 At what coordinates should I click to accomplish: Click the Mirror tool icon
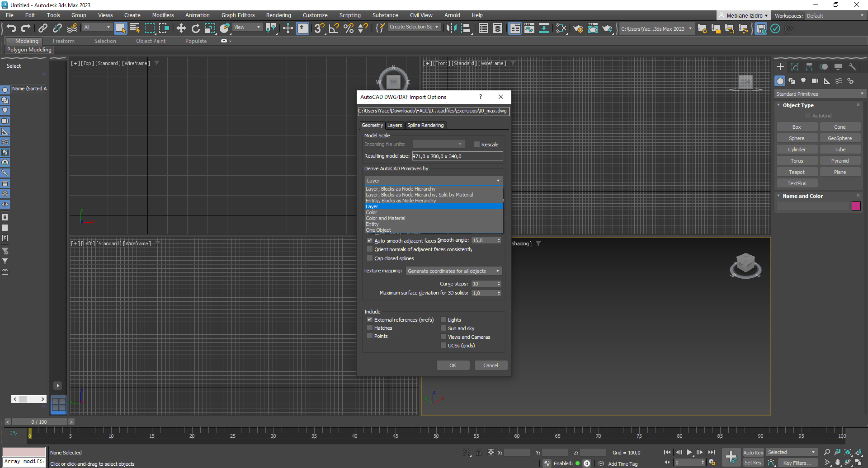click(451, 28)
